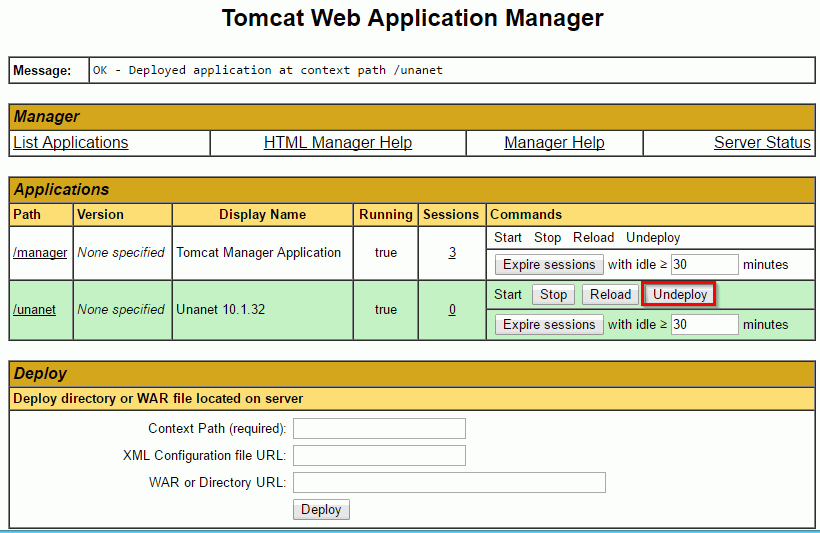Image resolution: width=820 pixels, height=533 pixels.
Task: Click idle minutes field in manager row
Action: pyautogui.click(x=704, y=265)
